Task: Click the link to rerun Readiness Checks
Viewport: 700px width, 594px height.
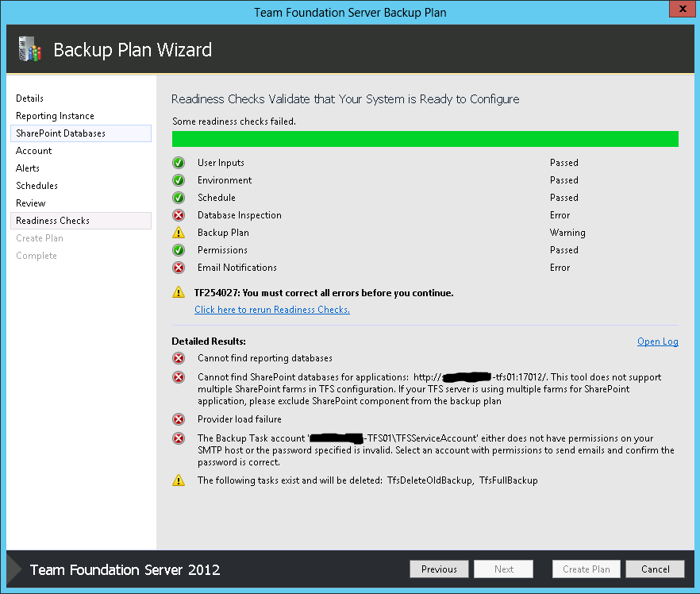Action: point(272,310)
